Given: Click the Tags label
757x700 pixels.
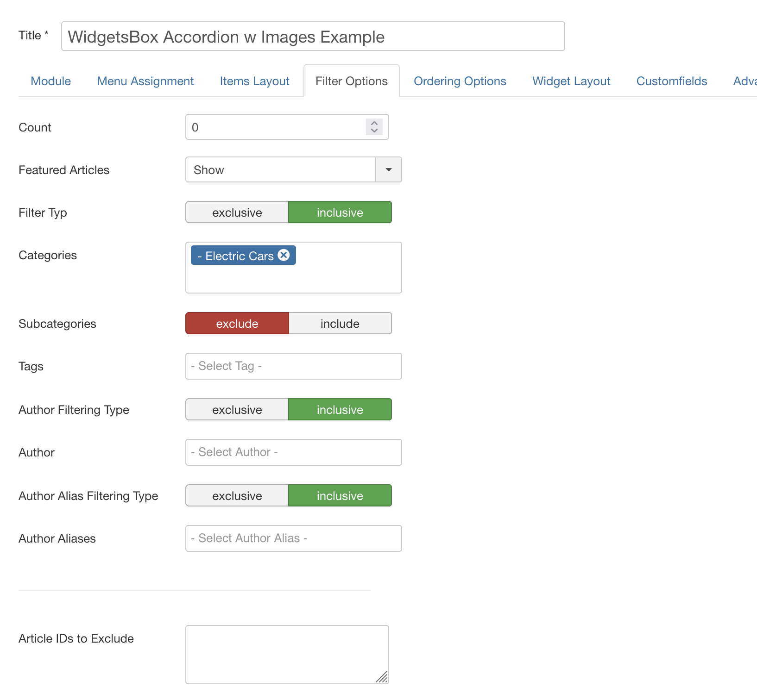Looking at the screenshot, I should point(31,366).
